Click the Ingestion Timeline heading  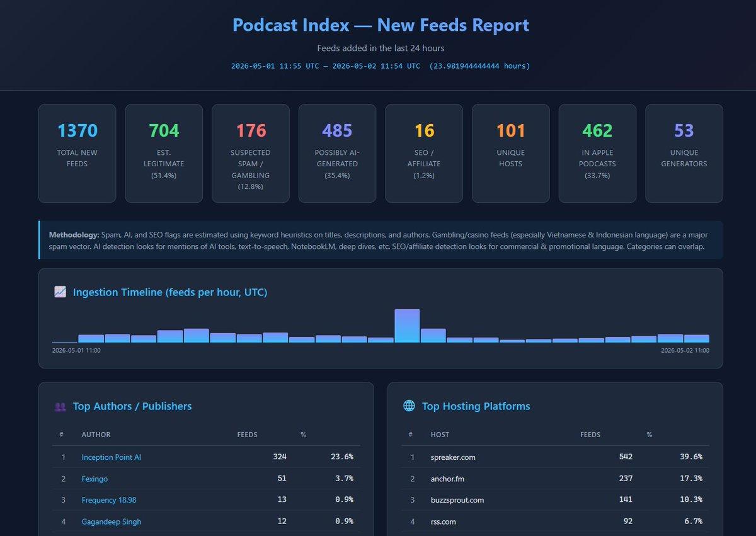coord(170,292)
